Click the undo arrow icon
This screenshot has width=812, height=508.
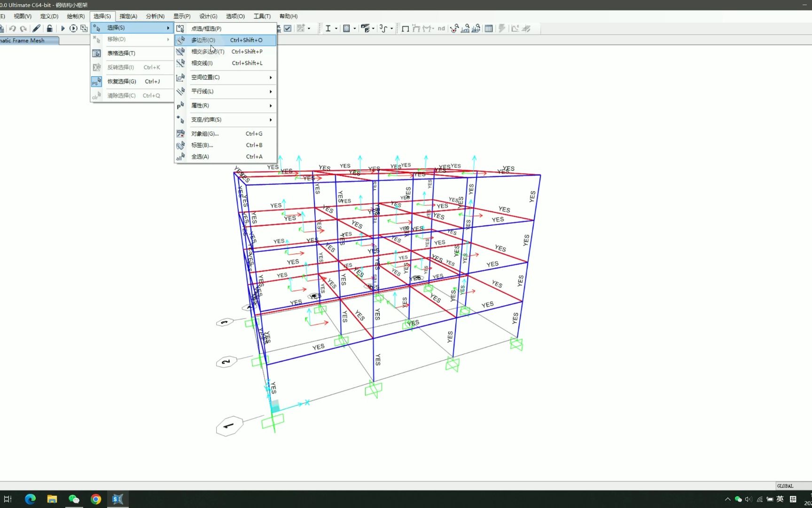click(13, 29)
